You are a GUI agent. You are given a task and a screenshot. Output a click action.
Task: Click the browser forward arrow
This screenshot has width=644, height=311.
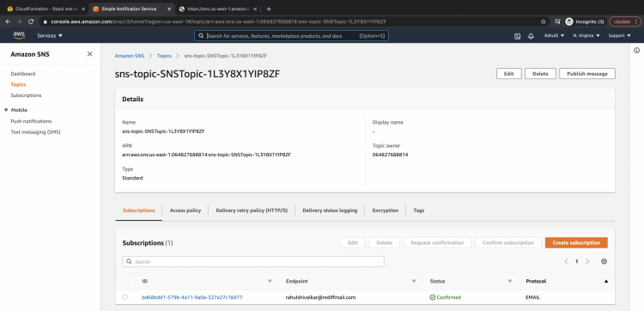click(19, 21)
